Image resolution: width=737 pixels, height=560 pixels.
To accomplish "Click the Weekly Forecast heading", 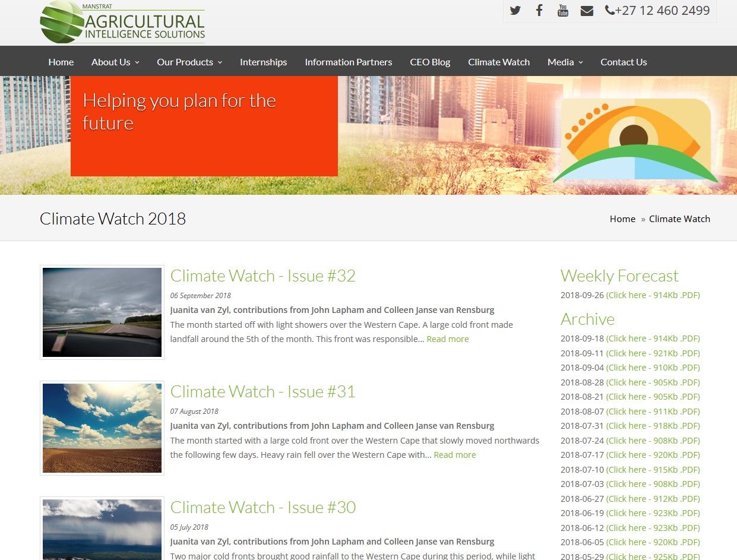I will [619, 276].
